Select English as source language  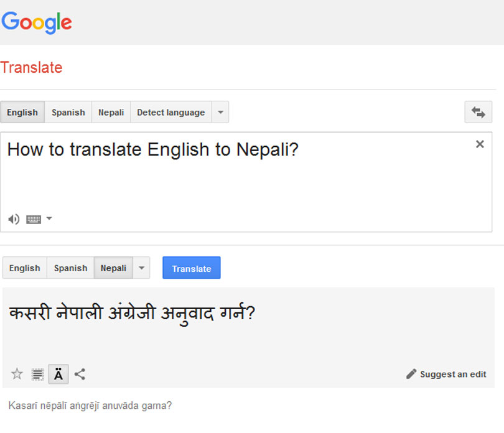pyautogui.click(x=22, y=113)
